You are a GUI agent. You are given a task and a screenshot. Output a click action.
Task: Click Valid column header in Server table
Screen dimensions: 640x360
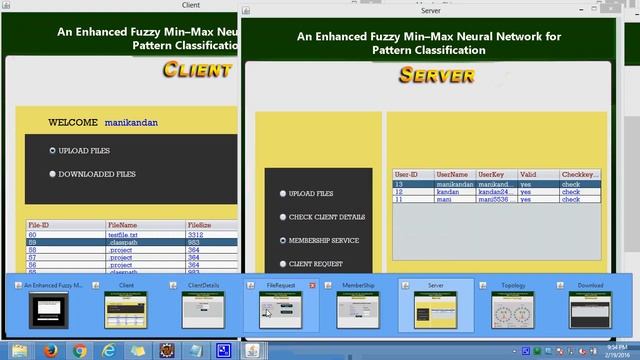[x=538, y=175]
